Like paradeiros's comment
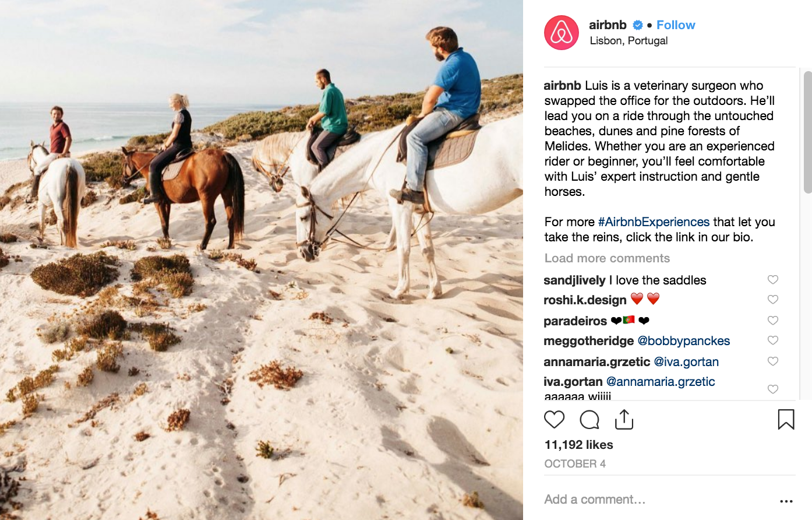Image resolution: width=812 pixels, height=520 pixels. [x=773, y=321]
